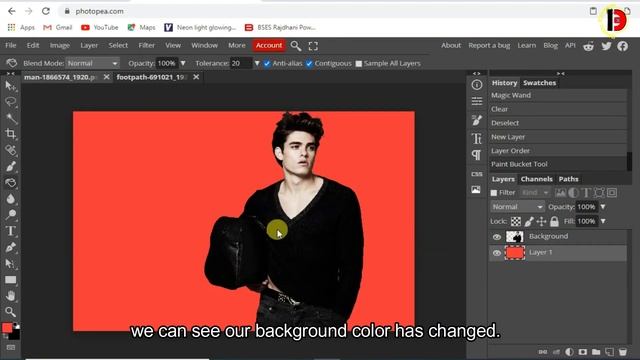The width and height of the screenshot is (640, 360).
Task: Select the Lasso tool
Action: click(x=10, y=102)
